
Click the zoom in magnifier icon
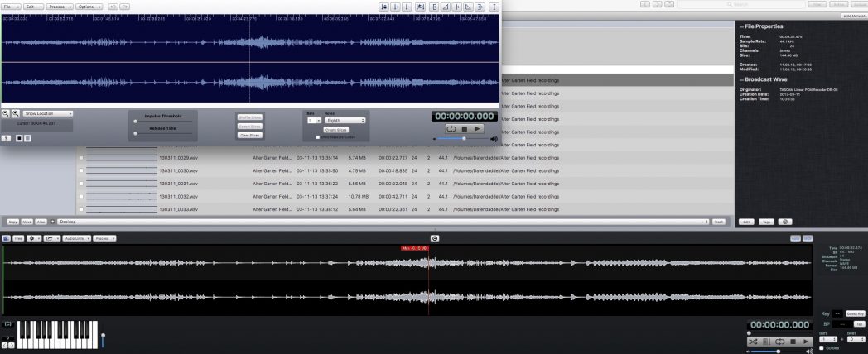coord(16,113)
